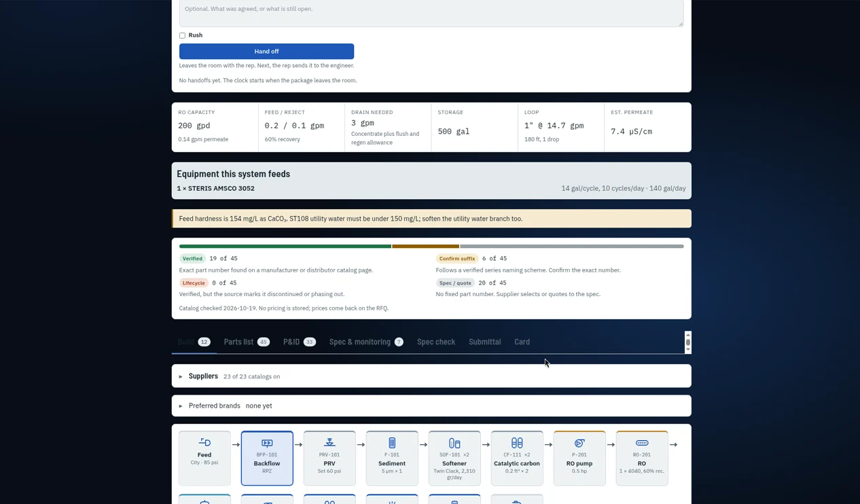Select the Card tab

tap(522, 342)
